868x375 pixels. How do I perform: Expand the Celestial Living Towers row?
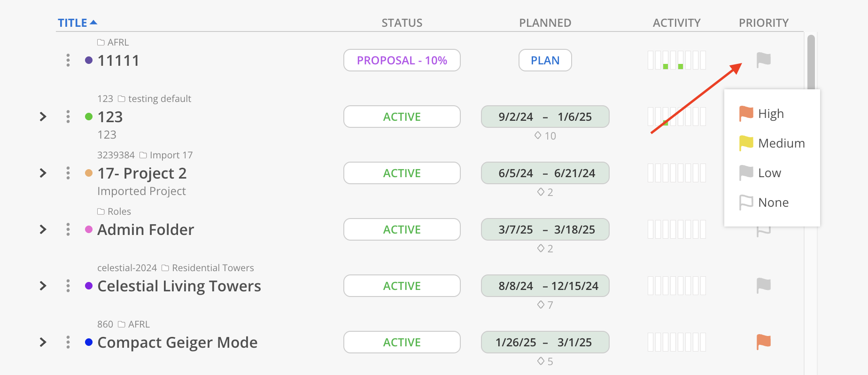(x=43, y=286)
